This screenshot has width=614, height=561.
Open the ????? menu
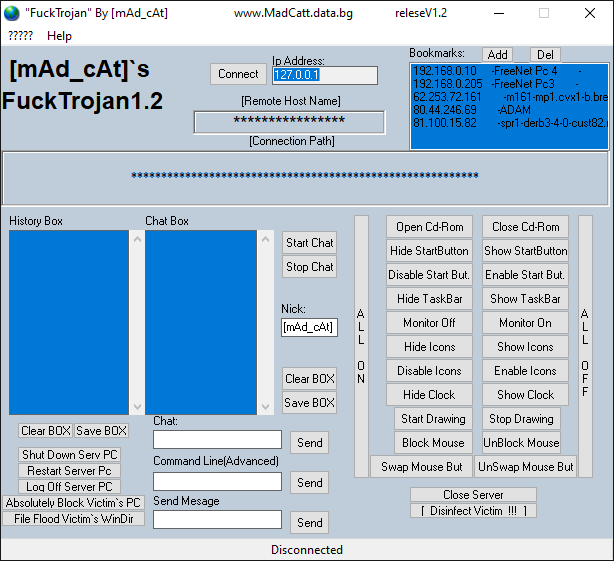pos(20,36)
